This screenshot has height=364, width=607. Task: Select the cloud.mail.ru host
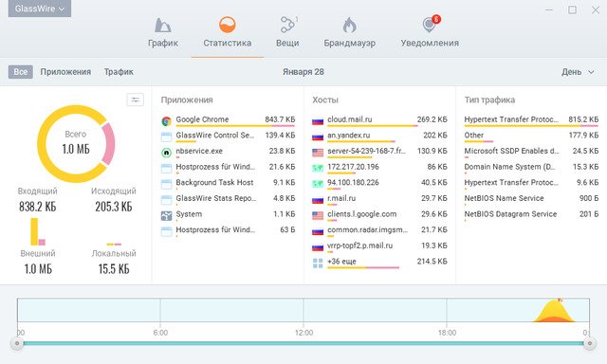tap(379, 120)
